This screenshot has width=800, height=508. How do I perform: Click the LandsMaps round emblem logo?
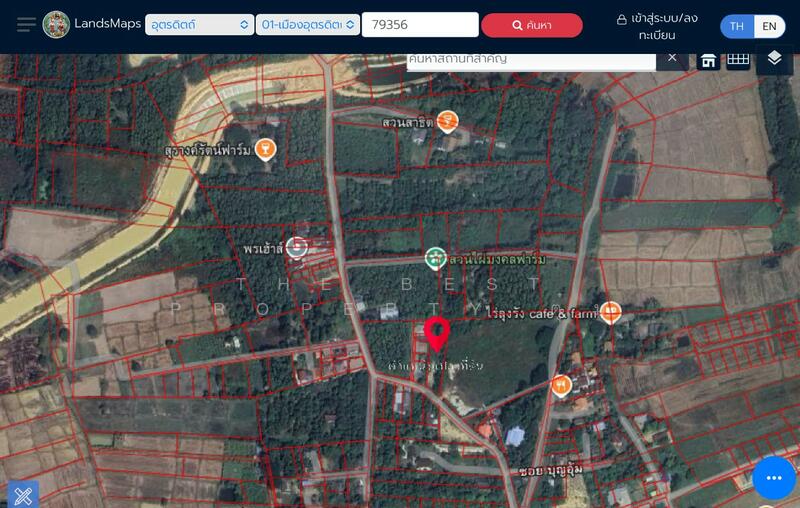[56, 24]
